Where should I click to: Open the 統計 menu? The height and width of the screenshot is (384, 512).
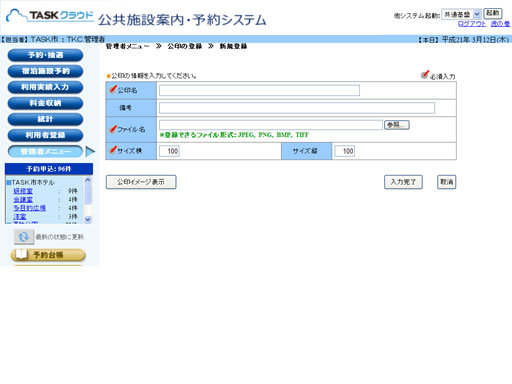[45, 119]
